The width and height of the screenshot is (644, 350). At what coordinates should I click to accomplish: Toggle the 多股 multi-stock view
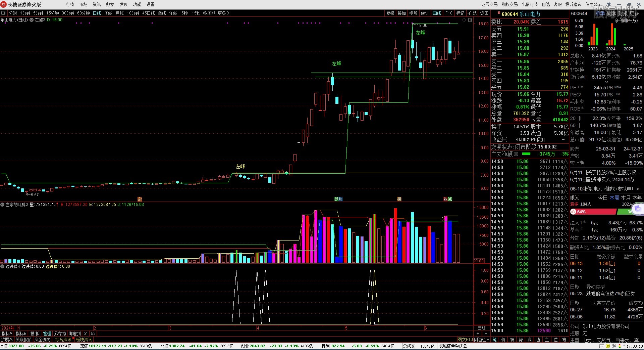click(414, 13)
